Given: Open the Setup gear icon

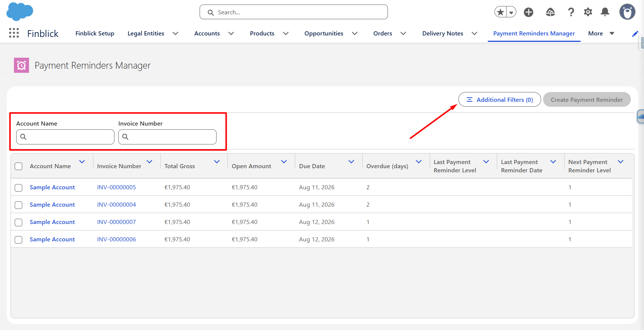Looking at the screenshot, I should (588, 12).
